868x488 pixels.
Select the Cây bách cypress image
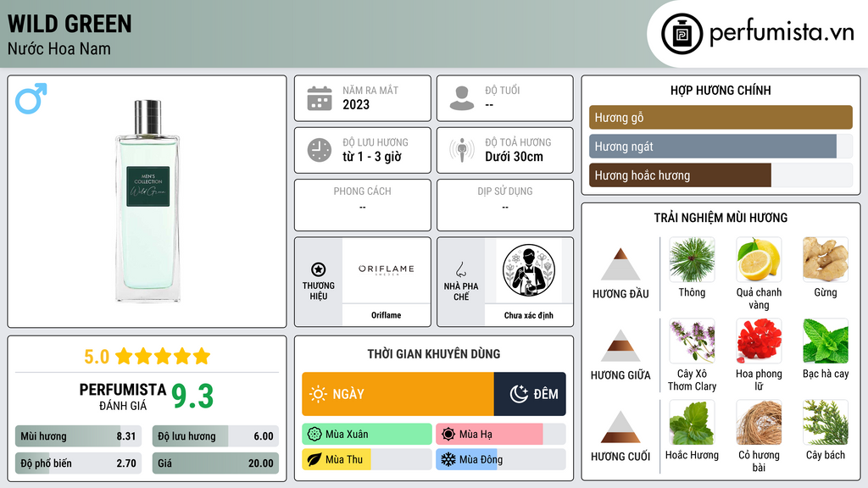click(826, 423)
